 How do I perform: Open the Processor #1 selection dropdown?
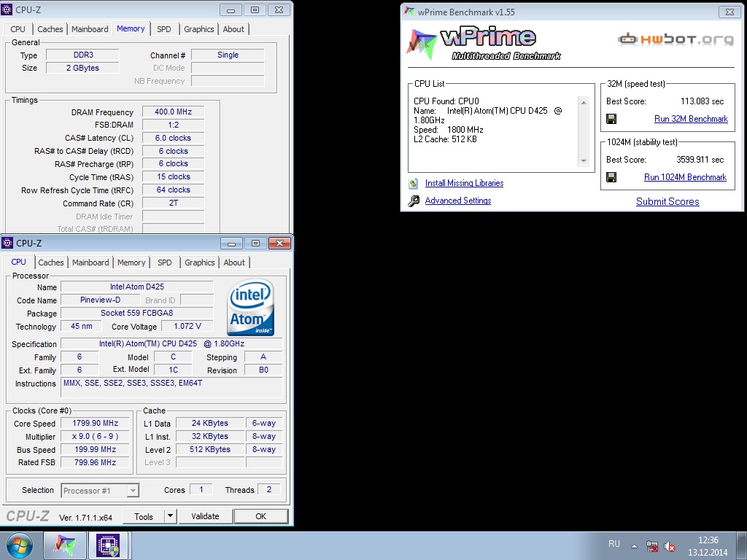point(100,491)
